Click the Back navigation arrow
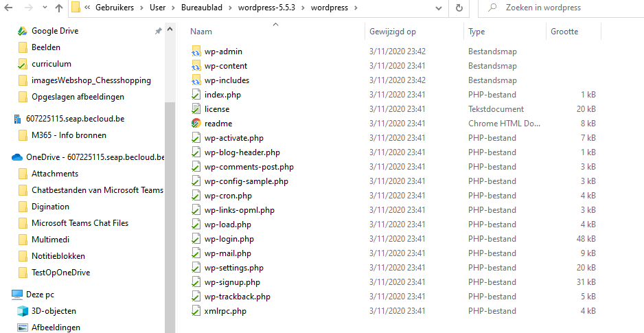Viewport: 644px width, 333px height. (x=8, y=8)
